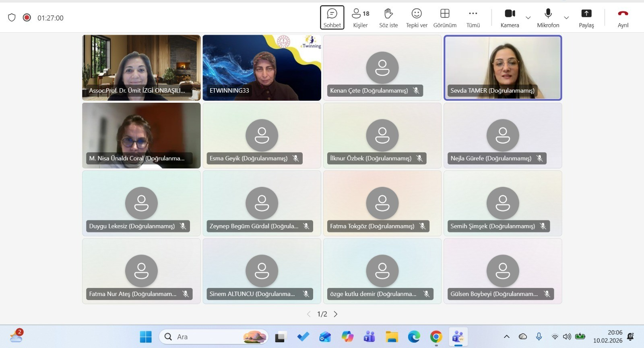The image size is (644, 348).
Task: Open Tepki ver reactions menu
Action: (x=417, y=18)
